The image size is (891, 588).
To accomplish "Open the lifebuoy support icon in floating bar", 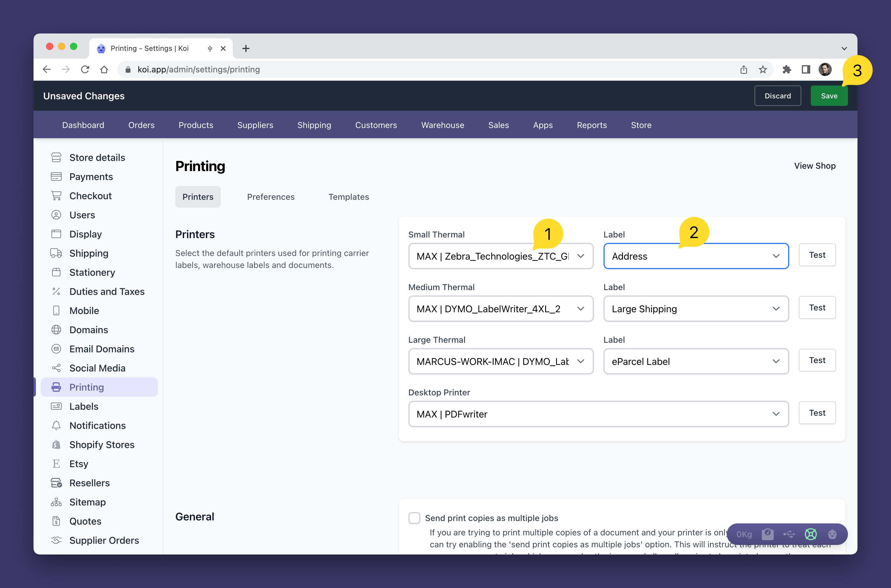I will (x=810, y=534).
